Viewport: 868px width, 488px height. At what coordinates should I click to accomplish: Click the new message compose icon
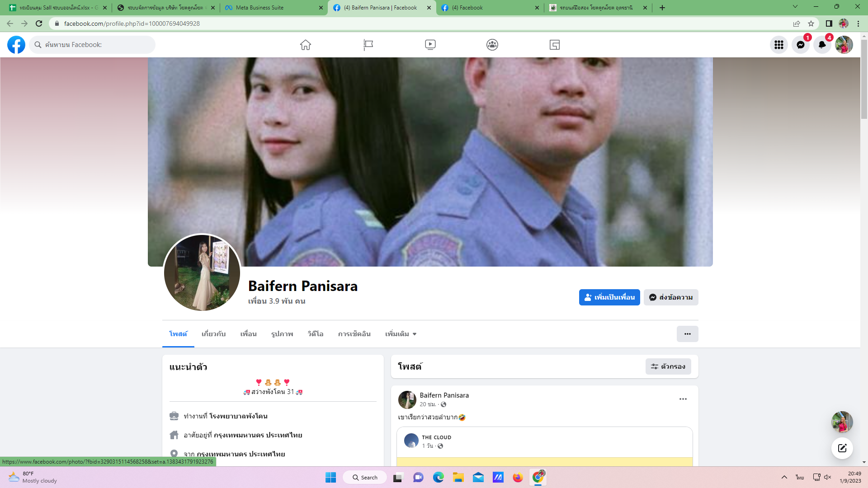click(842, 448)
